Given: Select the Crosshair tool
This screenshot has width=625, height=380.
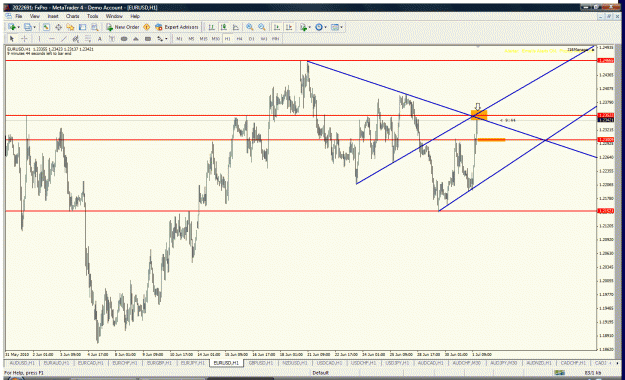Looking at the screenshot, I should (24, 39).
